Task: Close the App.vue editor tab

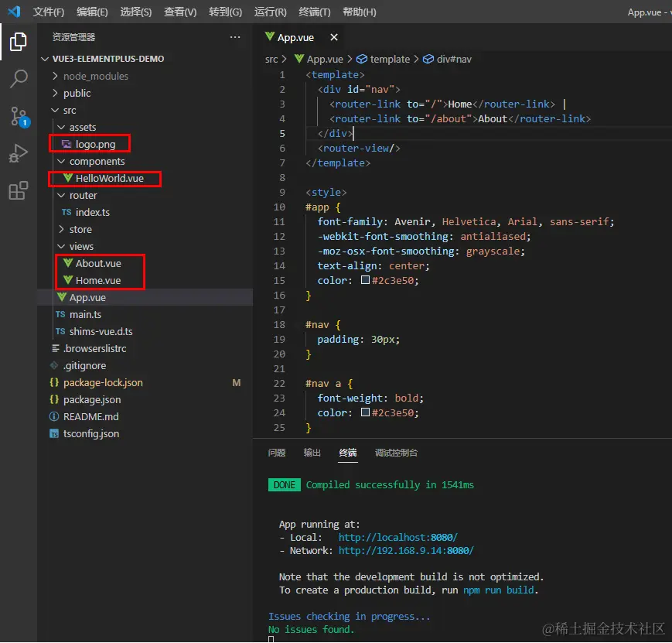Action: click(334, 37)
